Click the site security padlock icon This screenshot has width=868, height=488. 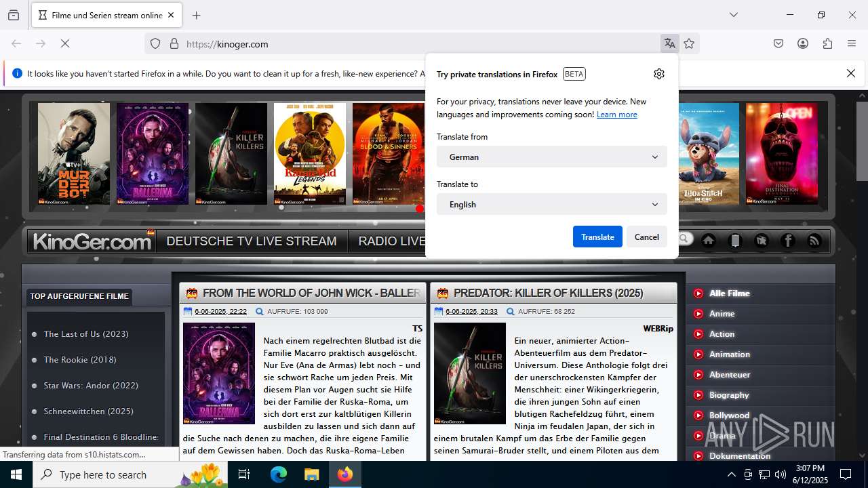click(x=174, y=43)
